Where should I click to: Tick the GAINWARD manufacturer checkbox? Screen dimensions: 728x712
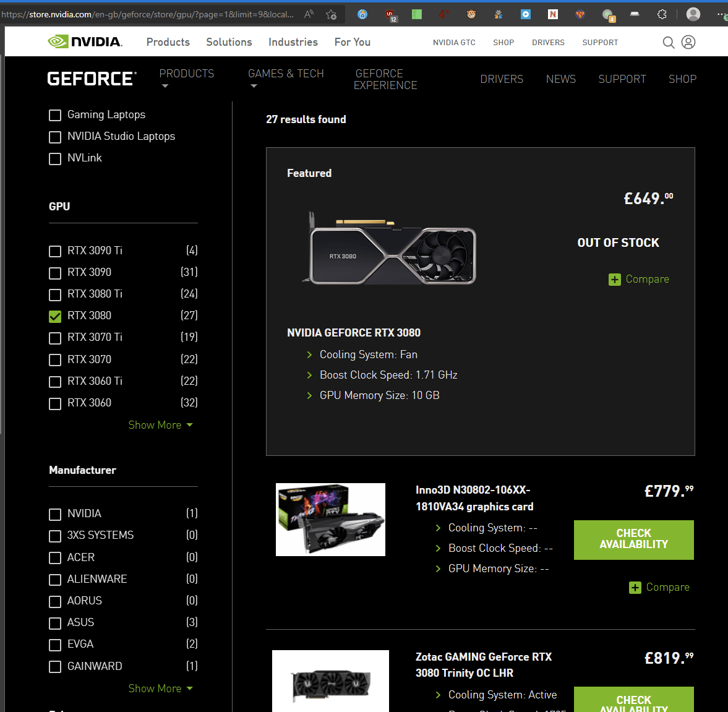pos(55,667)
